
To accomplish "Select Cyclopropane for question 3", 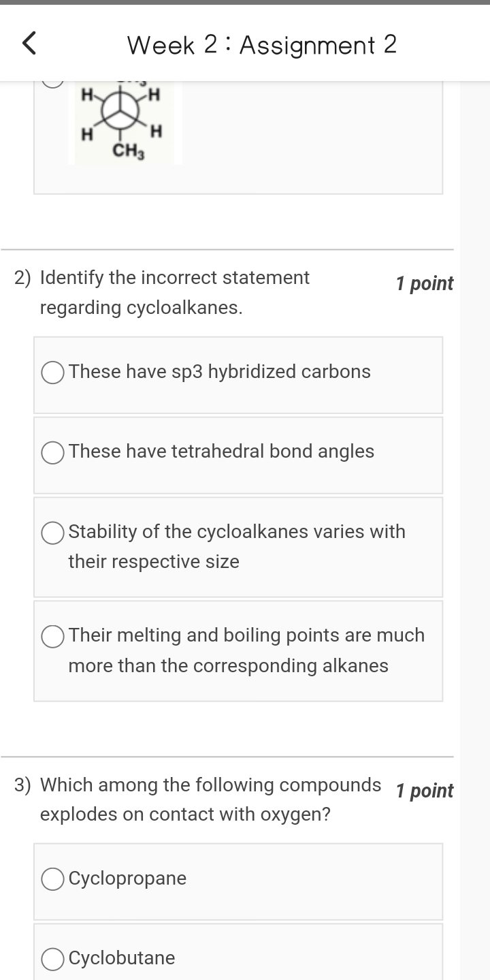I will (52, 879).
